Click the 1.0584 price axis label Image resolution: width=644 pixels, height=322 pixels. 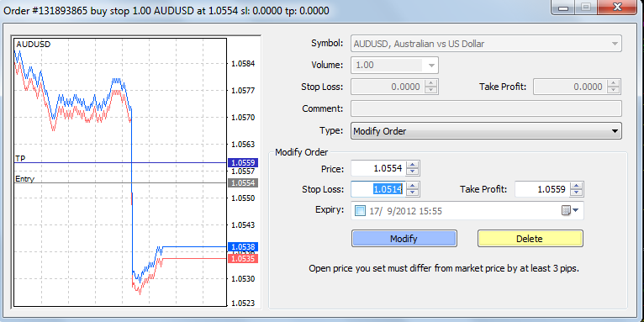pos(243,64)
